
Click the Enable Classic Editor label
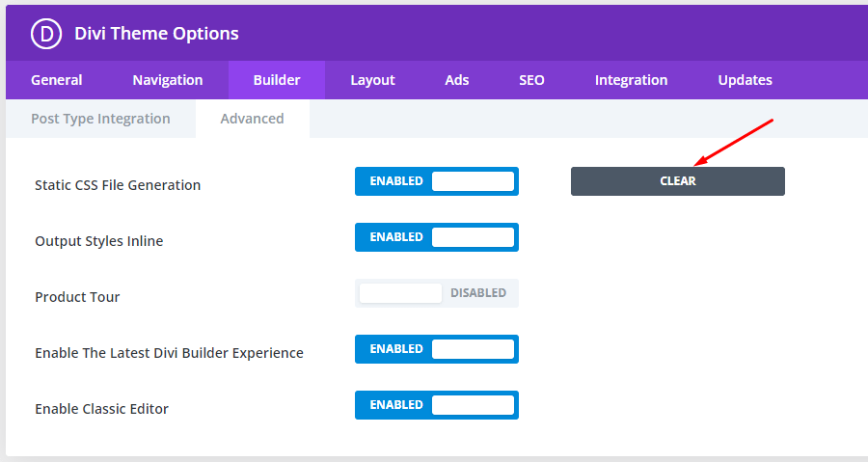click(x=102, y=409)
